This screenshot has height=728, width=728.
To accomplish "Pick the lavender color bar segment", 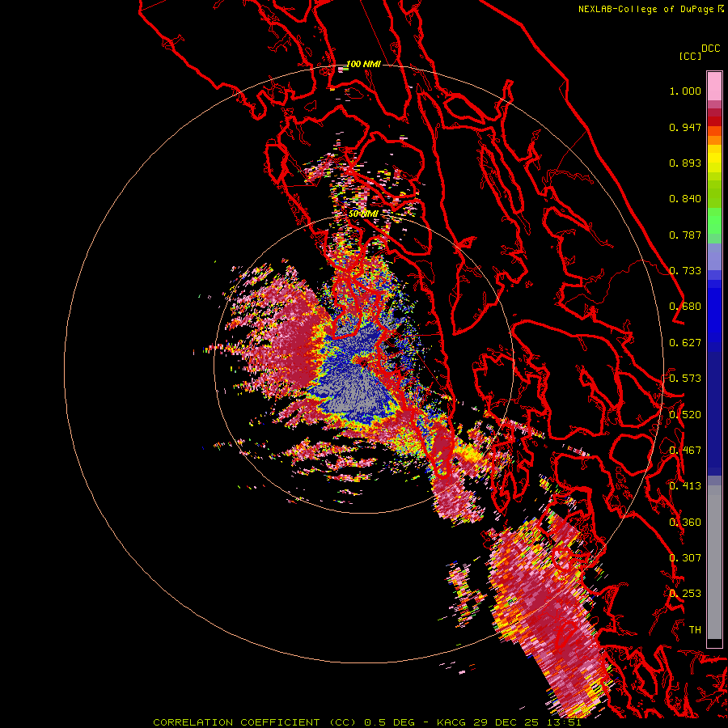I will 714,256.
